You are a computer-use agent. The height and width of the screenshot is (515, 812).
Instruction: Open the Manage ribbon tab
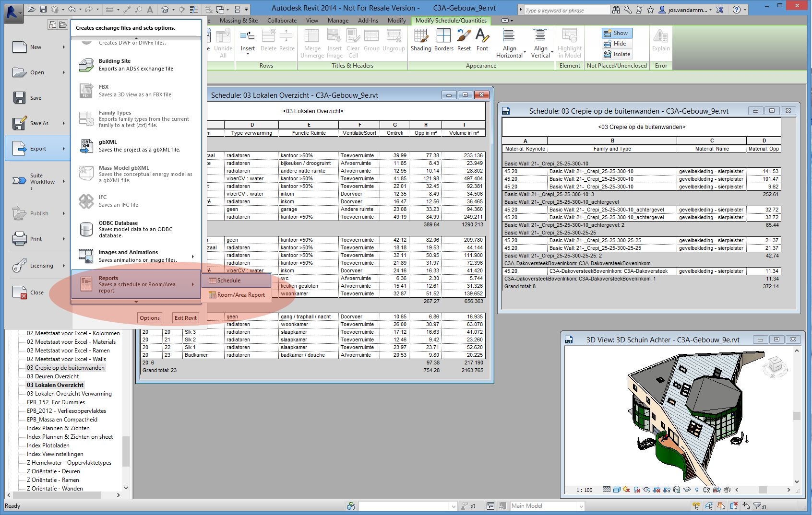(x=338, y=21)
